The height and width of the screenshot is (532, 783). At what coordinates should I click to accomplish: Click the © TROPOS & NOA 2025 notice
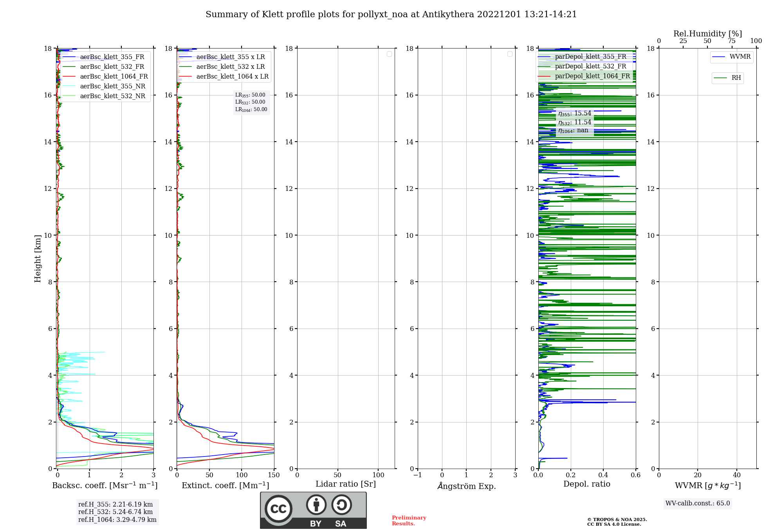617,520
